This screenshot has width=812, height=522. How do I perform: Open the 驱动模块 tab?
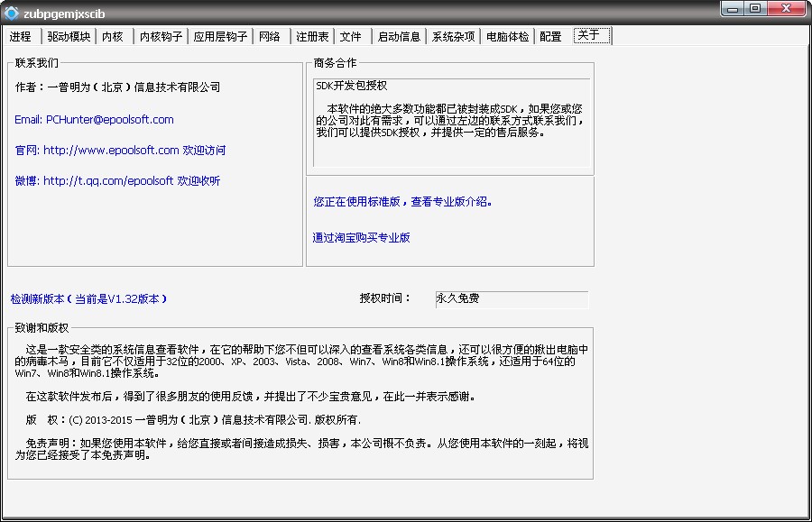point(69,37)
